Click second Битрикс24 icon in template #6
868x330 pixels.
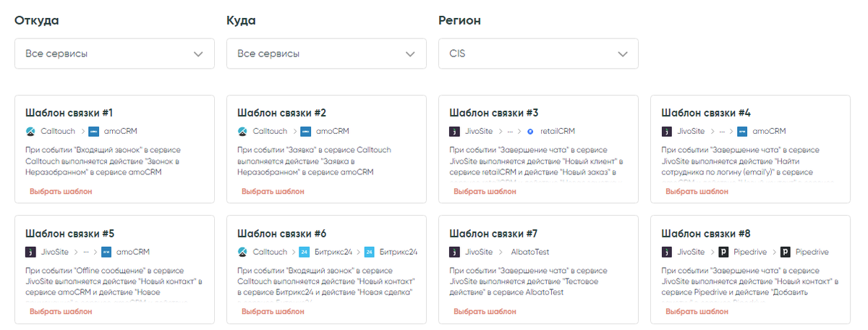pos(370,252)
